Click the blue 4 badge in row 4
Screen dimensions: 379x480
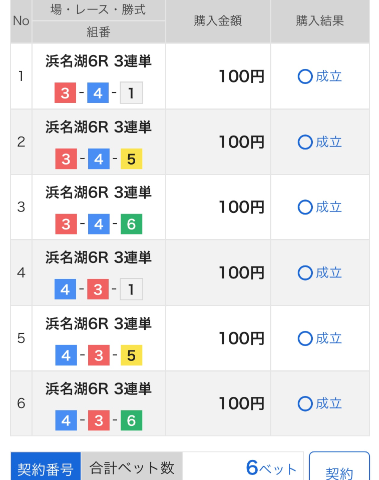pyautogui.click(x=65, y=289)
